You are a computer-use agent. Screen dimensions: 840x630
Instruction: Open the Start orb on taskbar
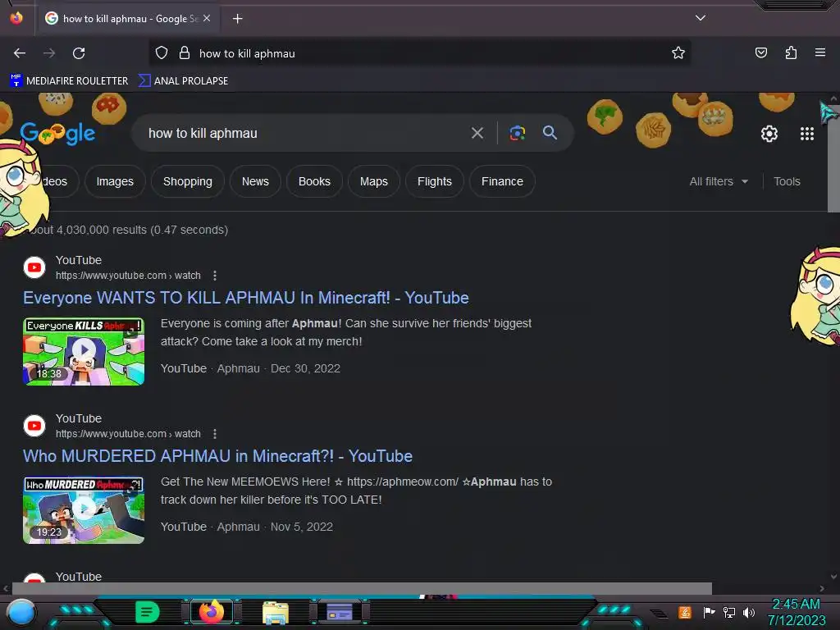21,612
